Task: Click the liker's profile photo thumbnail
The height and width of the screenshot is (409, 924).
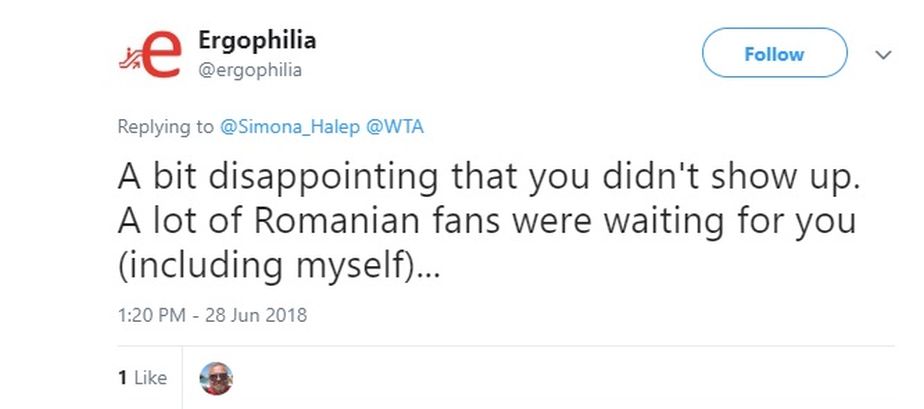Action: [x=216, y=377]
